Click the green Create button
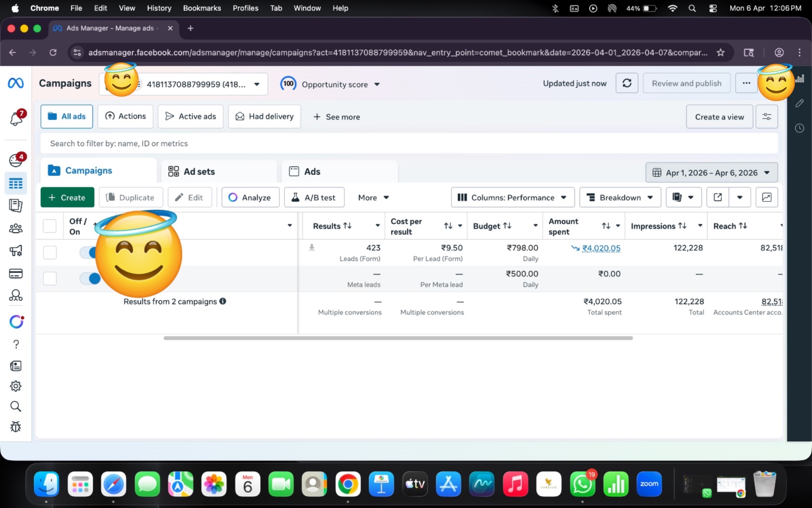 [67, 198]
